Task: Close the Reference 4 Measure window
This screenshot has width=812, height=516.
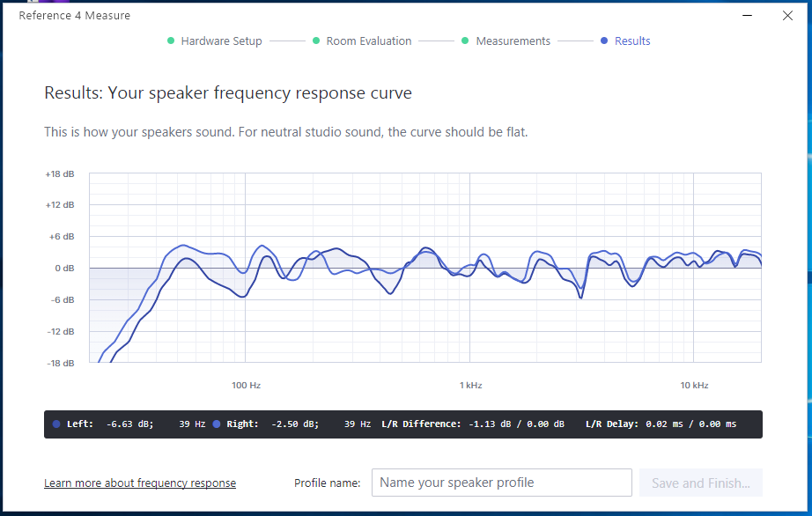Action: pyautogui.click(x=787, y=16)
